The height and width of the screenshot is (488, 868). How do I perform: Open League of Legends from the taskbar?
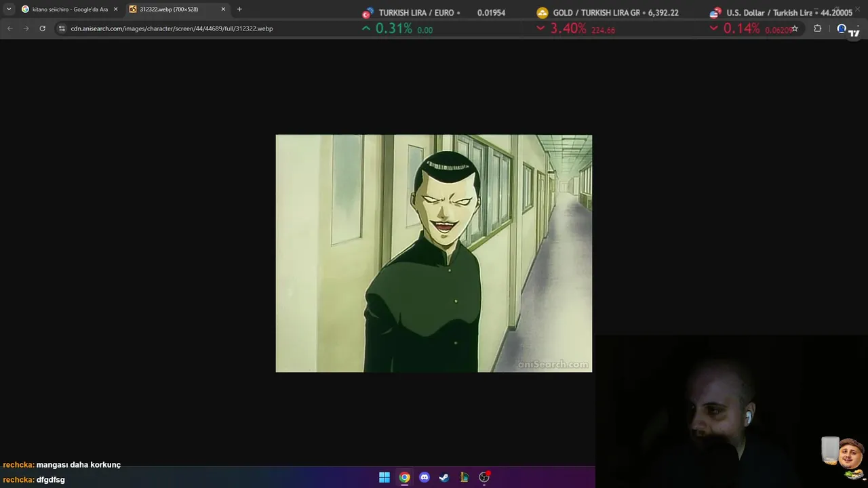464,477
